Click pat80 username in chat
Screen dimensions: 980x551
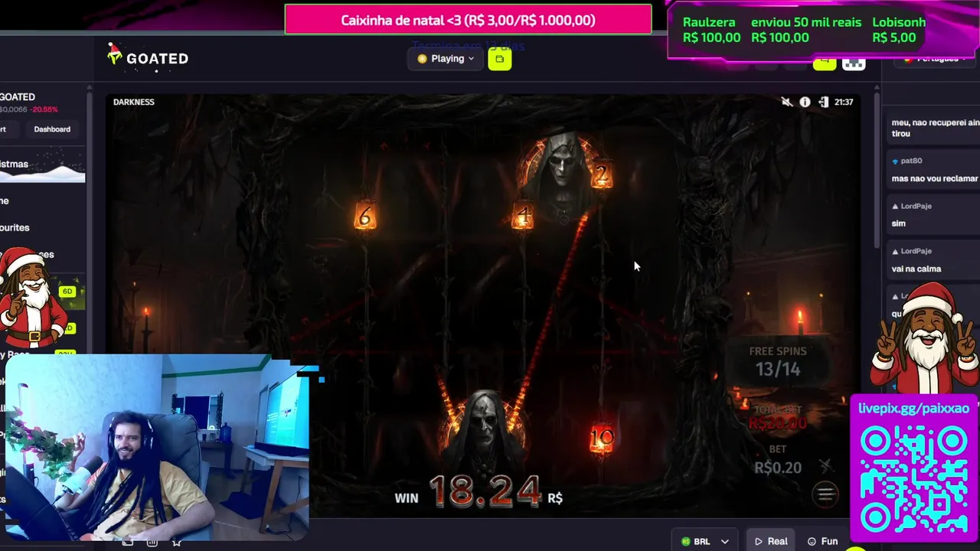pos(911,161)
